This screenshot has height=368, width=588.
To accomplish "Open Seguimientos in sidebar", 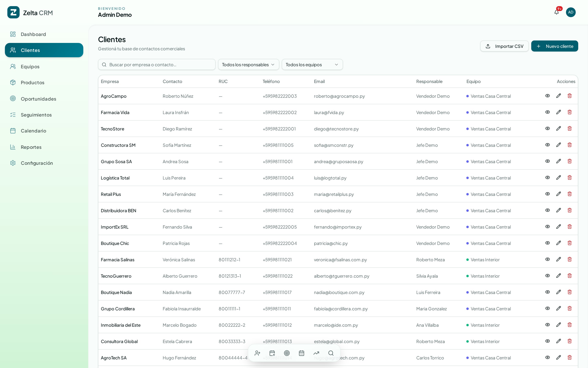I will tap(44, 115).
